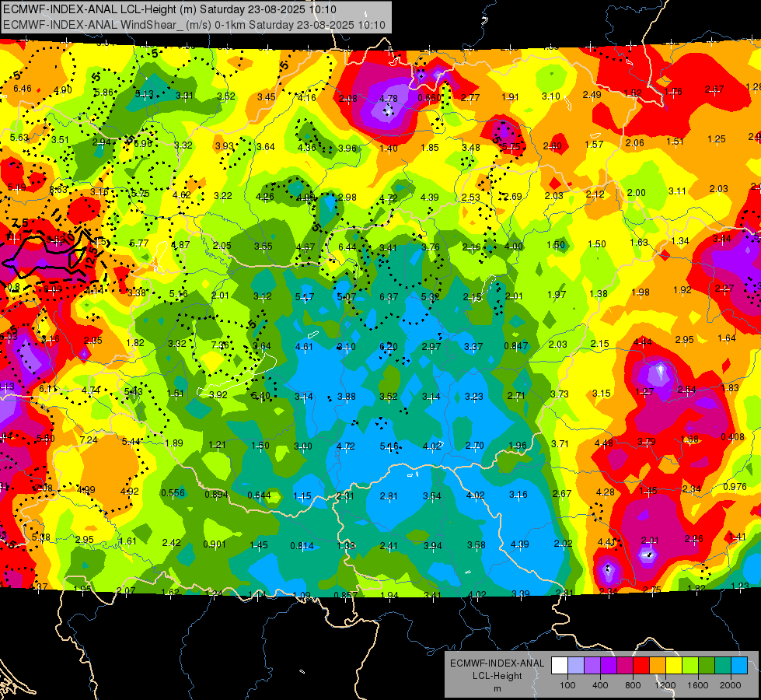
Task: Click the wind shear value 4.87
Action: pos(180,245)
